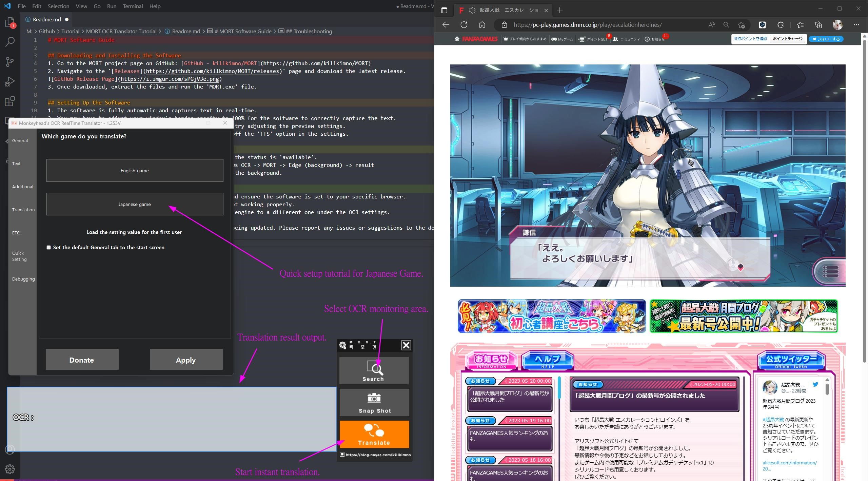Open Edge tab actions menu
This screenshot has height=481, width=868.
pyautogui.click(x=444, y=10)
